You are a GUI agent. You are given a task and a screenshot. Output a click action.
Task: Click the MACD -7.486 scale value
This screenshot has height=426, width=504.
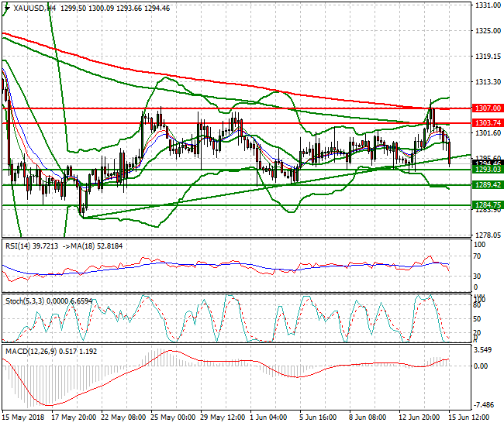click(484, 405)
